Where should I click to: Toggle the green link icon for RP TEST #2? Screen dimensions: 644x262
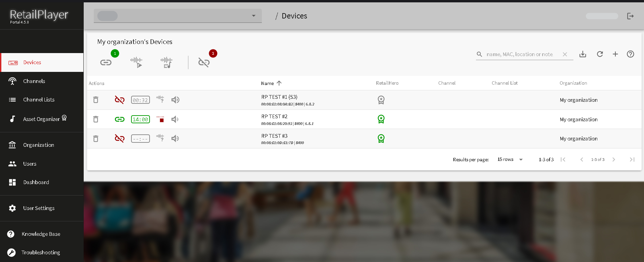120,119
